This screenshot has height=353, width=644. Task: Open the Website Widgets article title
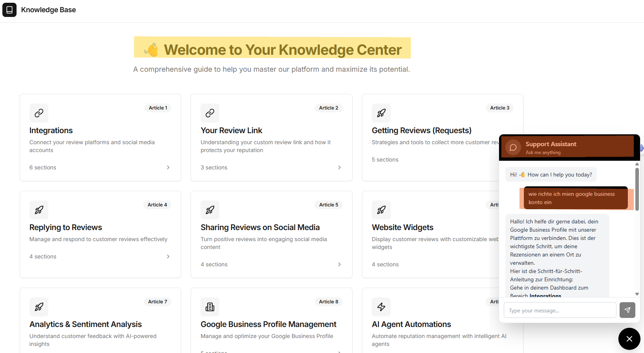pos(402,227)
